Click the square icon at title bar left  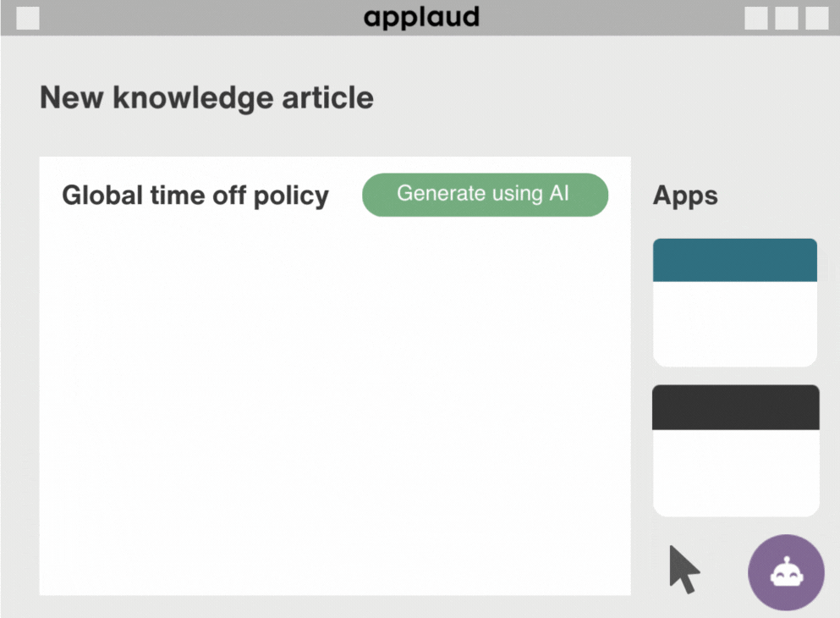pyautogui.click(x=28, y=19)
